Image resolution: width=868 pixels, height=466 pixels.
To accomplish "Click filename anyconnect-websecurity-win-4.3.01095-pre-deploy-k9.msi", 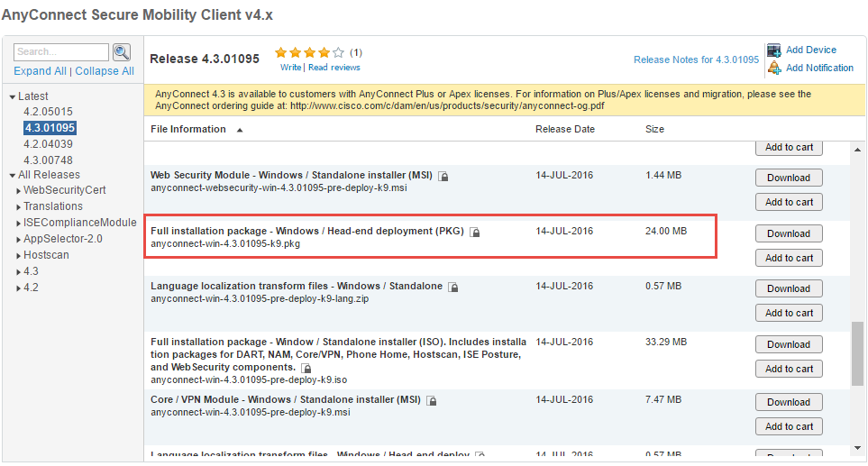I will click(x=279, y=187).
